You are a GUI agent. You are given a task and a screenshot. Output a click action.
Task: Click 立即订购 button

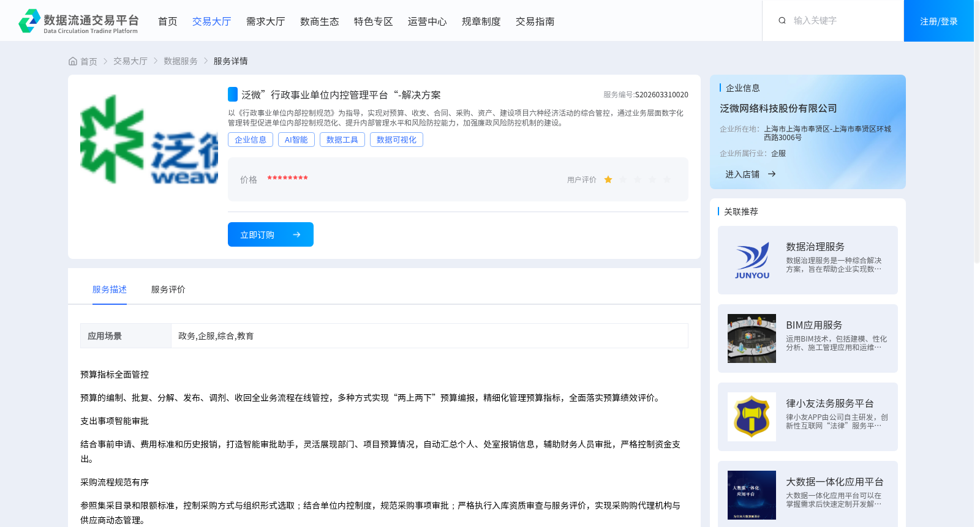pos(271,234)
